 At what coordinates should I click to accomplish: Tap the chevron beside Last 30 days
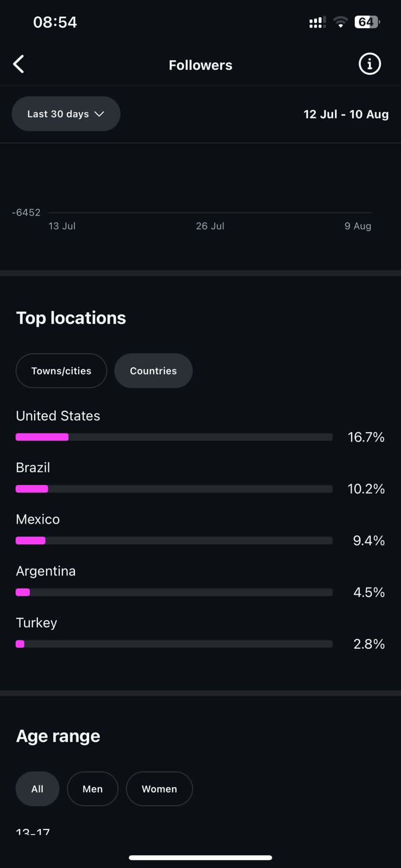(99, 114)
